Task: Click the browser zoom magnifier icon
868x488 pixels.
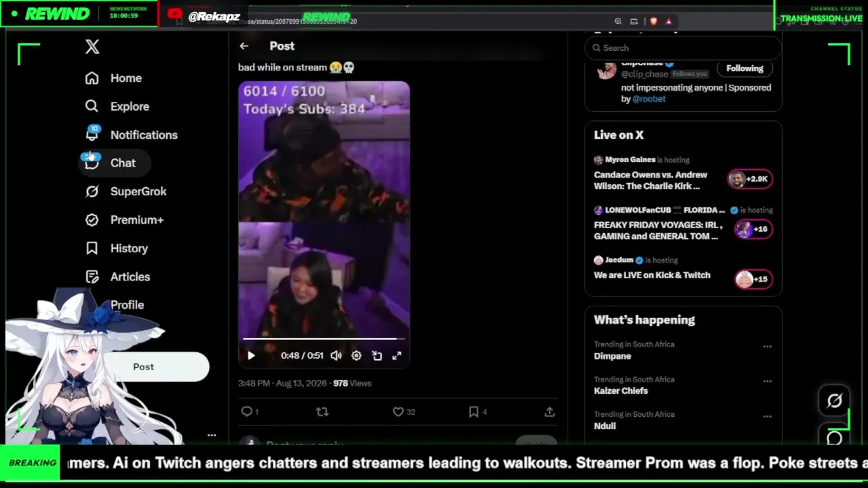Action: [x=618, y=21]
